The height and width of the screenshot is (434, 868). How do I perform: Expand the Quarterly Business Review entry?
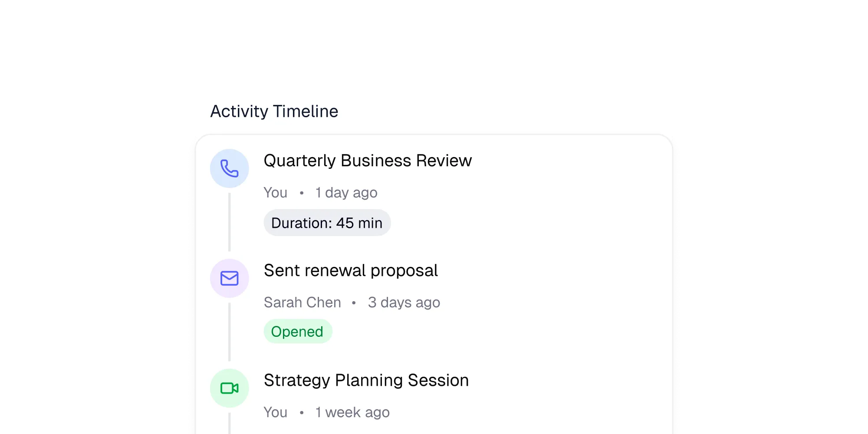pos(368,160)
